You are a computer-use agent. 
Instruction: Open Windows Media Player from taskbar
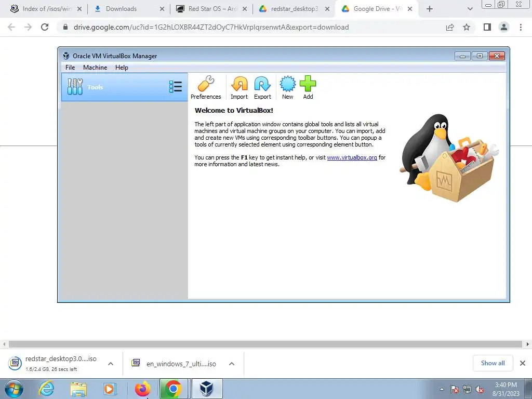[110, 389]
